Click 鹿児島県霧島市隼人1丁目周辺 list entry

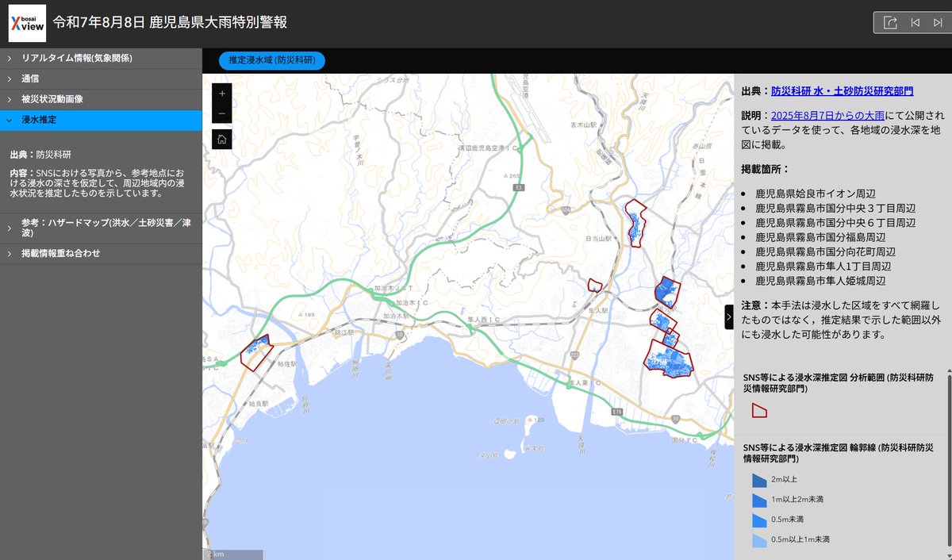click(823, 267)
